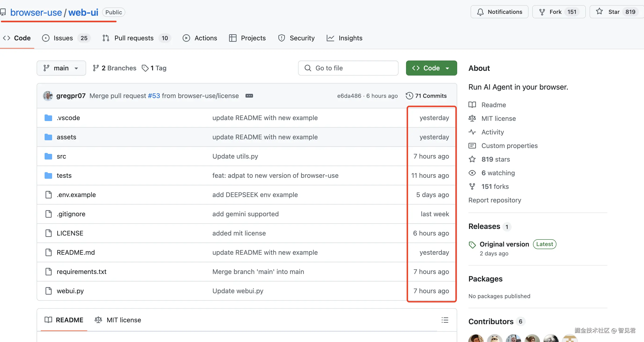Focus the Go to file field
Screen dimensions: 644x342
[x=348, y=68]
